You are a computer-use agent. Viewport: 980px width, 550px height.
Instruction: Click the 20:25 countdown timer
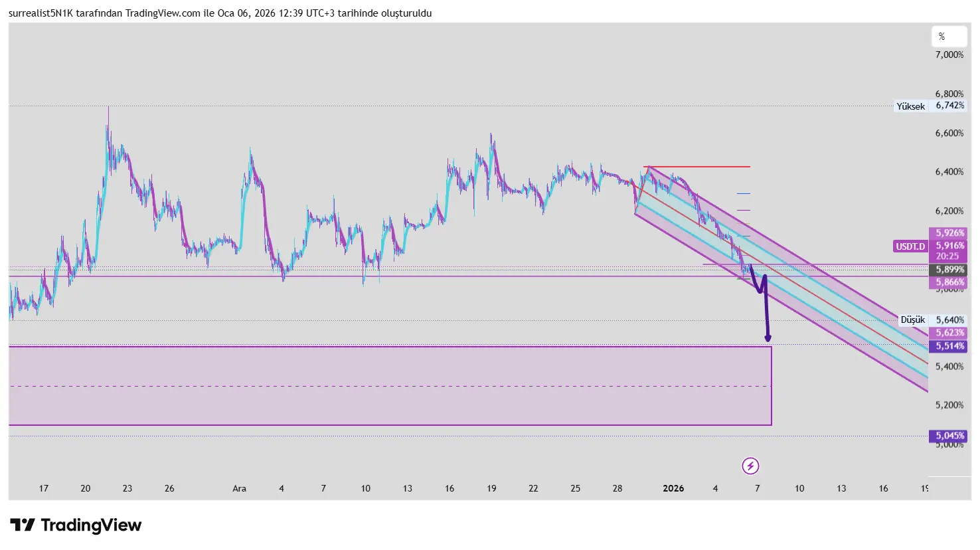pos(947,256)
